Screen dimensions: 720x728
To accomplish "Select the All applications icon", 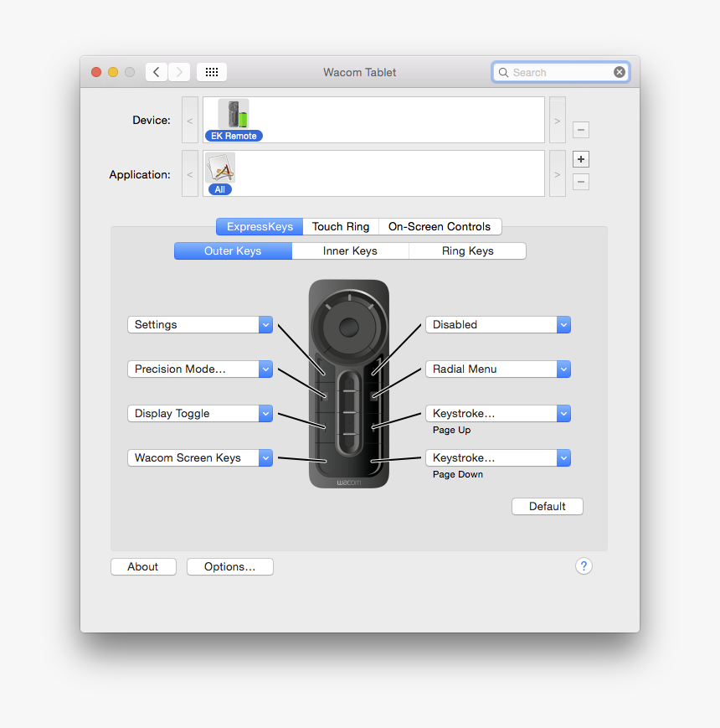I will coord(220,168).
